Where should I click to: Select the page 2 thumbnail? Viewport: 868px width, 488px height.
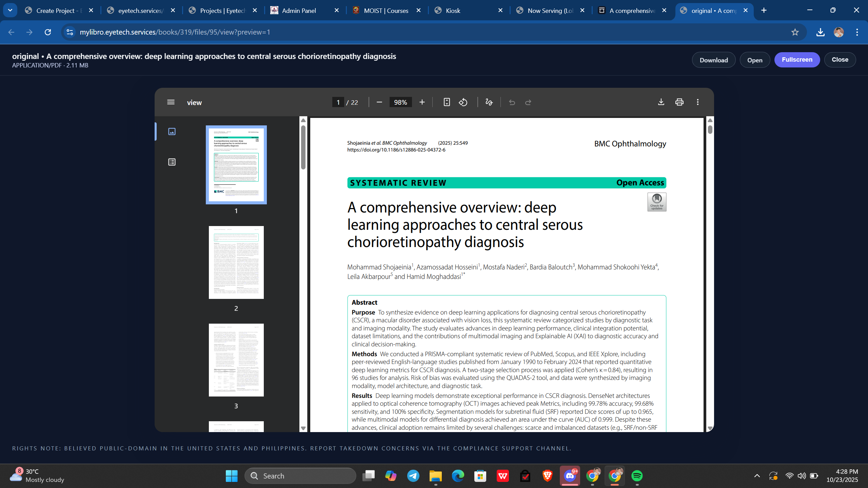(x=236, y=262)
